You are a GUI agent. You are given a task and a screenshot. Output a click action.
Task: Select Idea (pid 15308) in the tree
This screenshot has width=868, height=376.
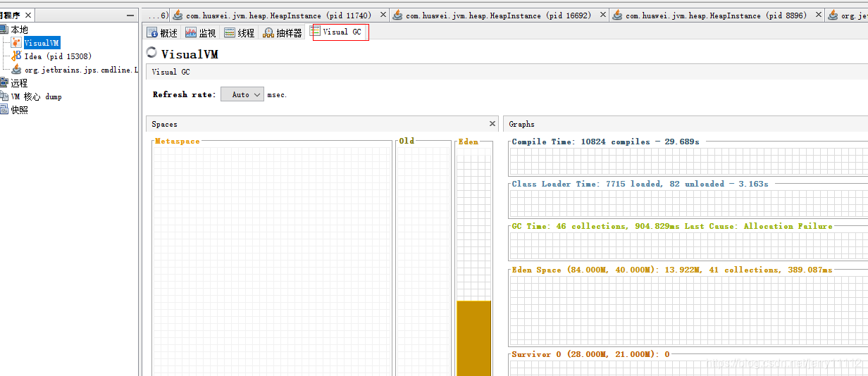pyautogui.click(x=58, y=56)
